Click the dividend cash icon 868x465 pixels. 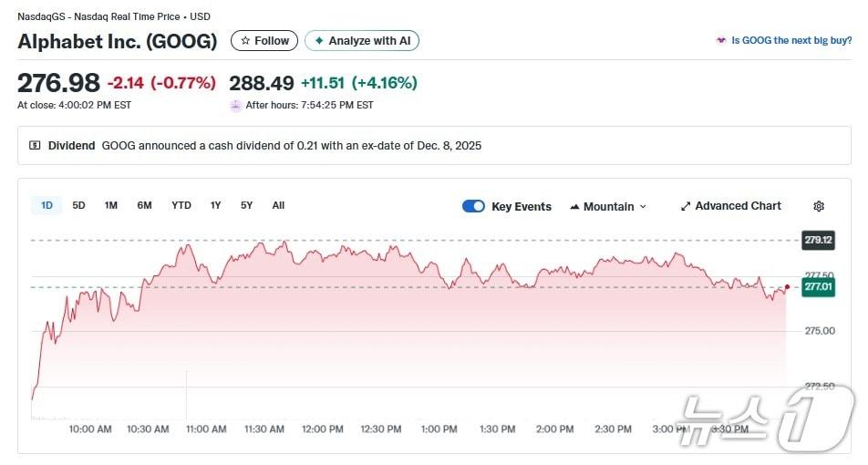36,145
